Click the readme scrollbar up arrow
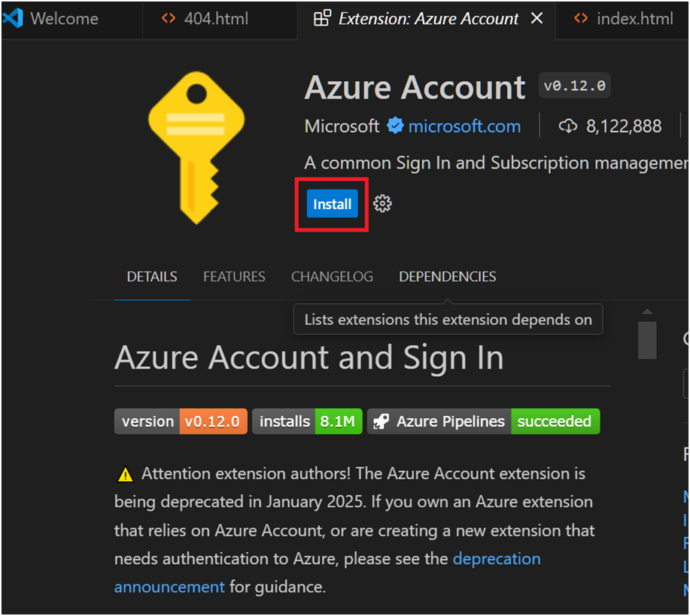 [647, 312]
